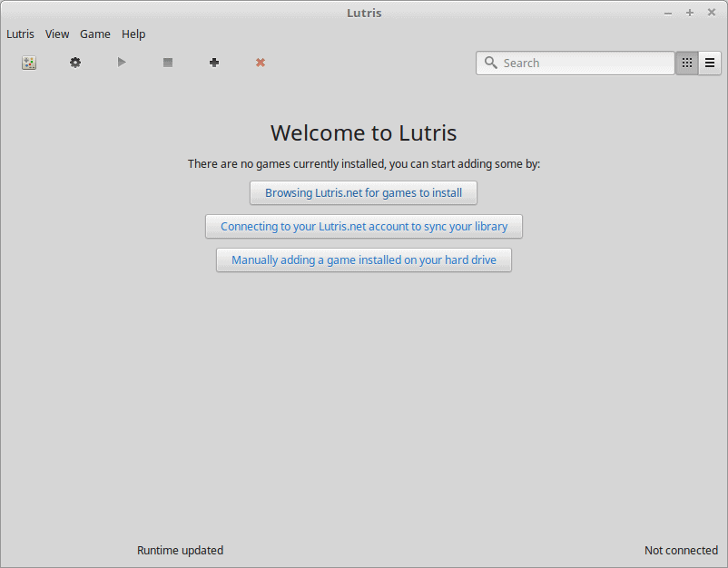This screenshot has width=728, height=568.
Task: Close the Lutris window
Action: click(712, 13)
